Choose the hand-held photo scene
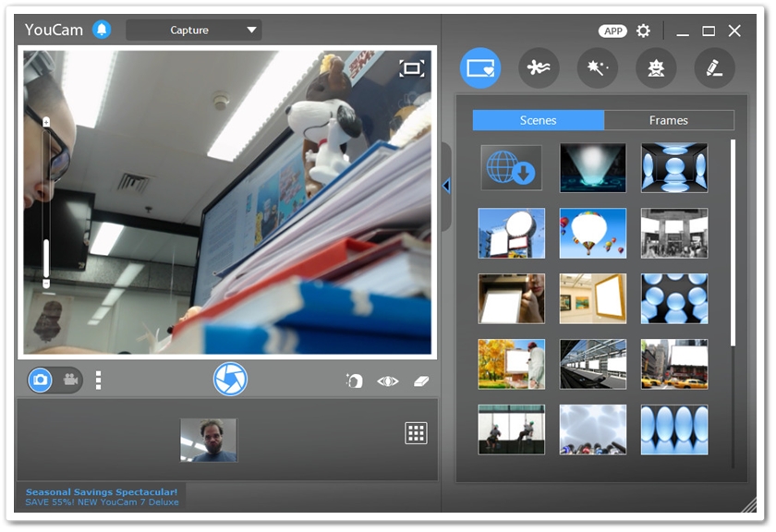 pyautogui.click(x=511, y=298)
